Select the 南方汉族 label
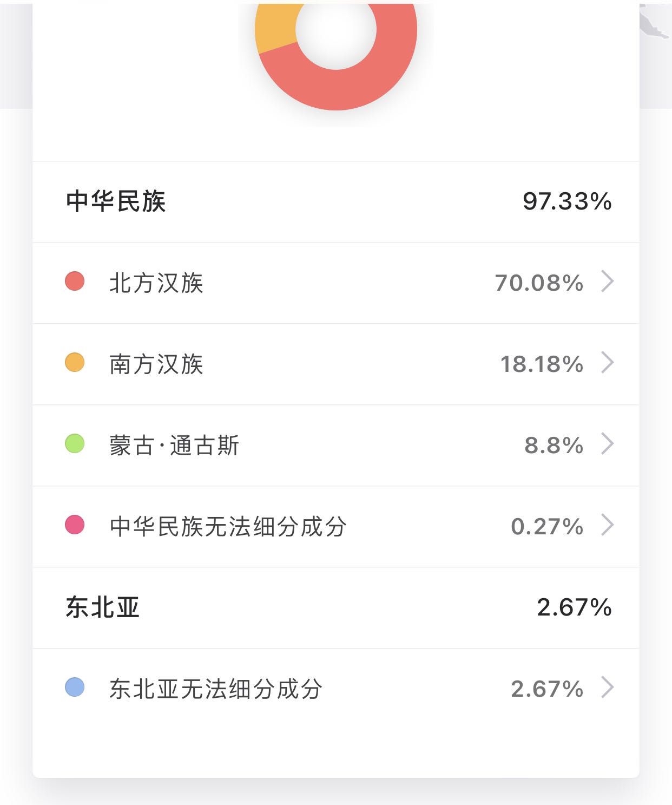Image resolution: width=672 pixels, height=805 pixels. tap(156, 364)
